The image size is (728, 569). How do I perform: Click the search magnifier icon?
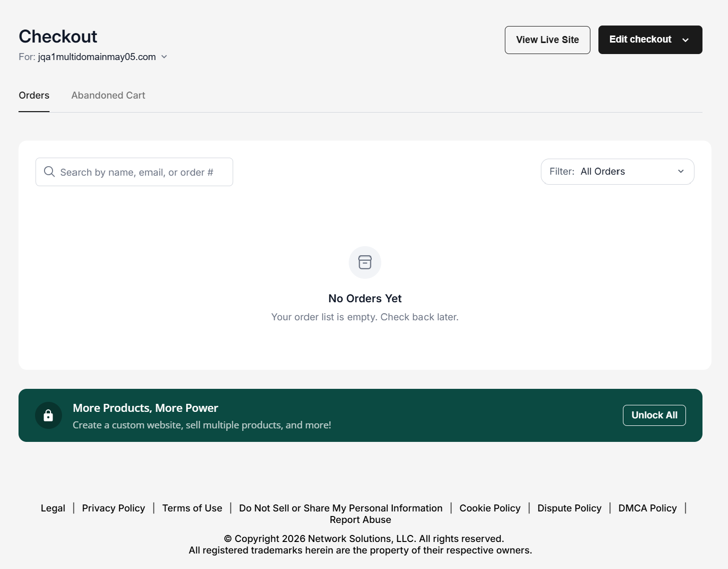[x=50, y=172]
